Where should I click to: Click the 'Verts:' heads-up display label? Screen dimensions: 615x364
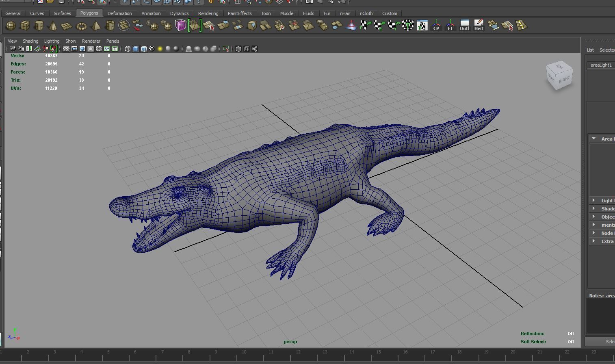tap(17, 56)
